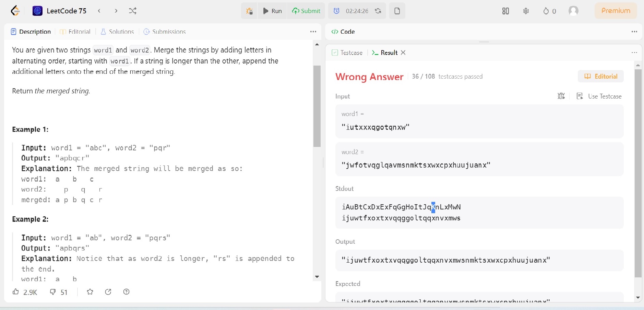This screenshot has height=310, width=644.
Task: Switch to the Description tab
Action: [x=31, y=32]
